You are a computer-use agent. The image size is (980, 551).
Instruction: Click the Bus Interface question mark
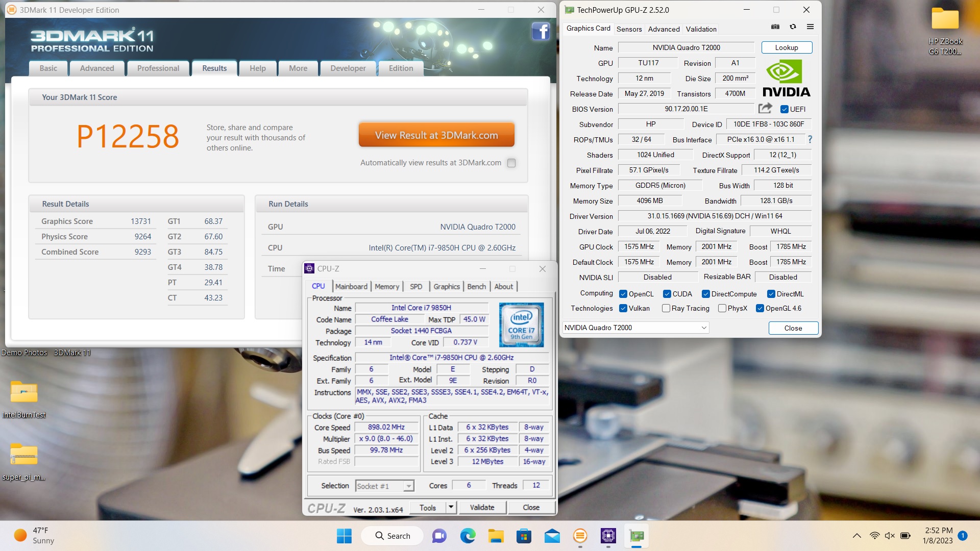pos(810,139)
